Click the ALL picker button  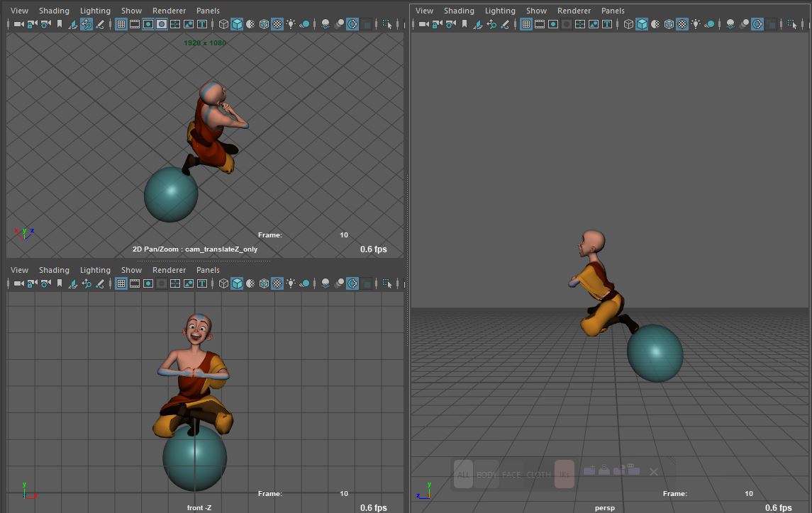pos(464,474)
